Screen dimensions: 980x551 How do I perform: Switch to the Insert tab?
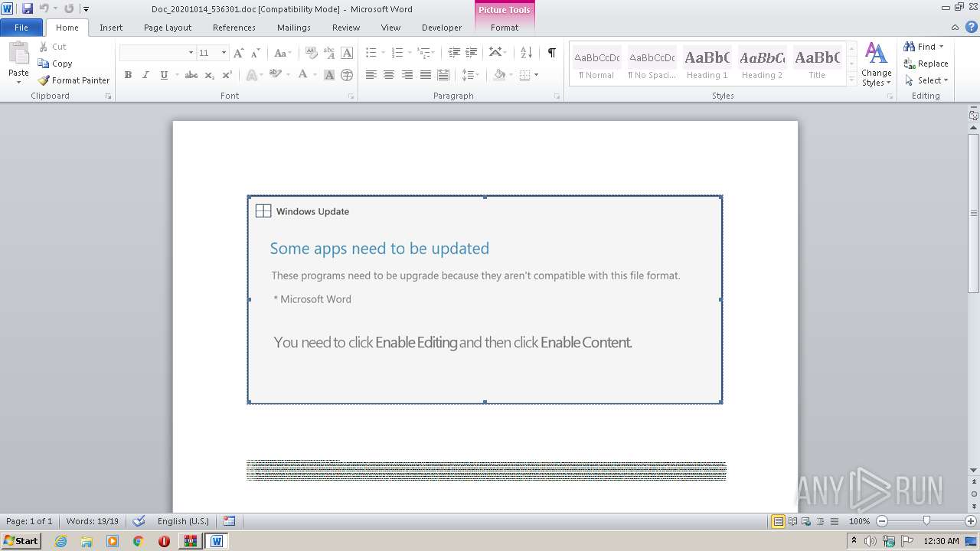(111, 28)
